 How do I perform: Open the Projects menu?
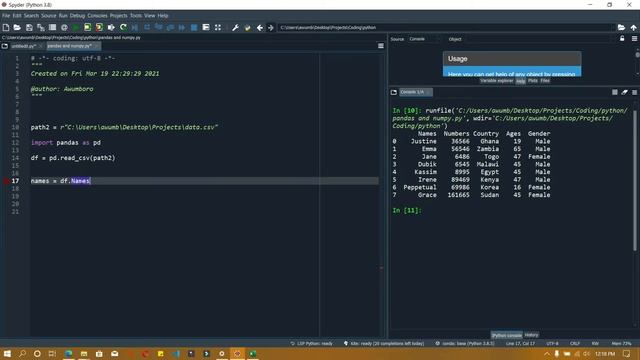pos(118,16)
